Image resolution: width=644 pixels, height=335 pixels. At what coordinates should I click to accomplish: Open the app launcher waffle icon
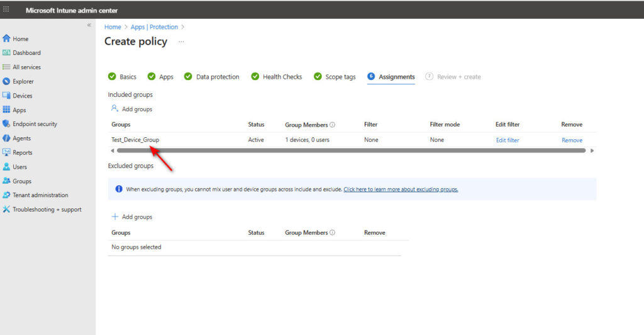click(6, 10)
